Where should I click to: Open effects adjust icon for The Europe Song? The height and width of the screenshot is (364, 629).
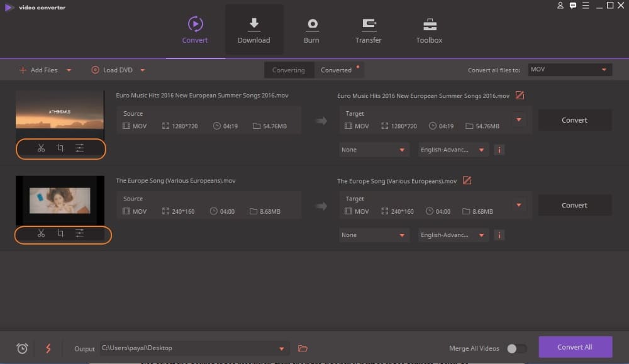tap(80, 233)
